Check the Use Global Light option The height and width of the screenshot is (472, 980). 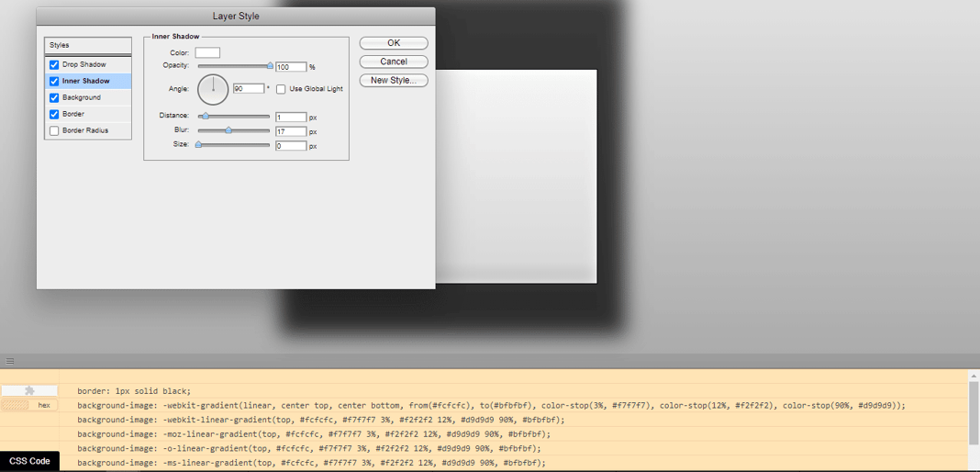281,89
